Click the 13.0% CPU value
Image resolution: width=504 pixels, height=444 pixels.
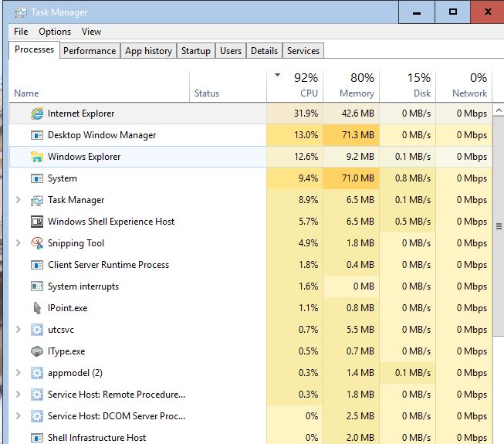(306, 135)
